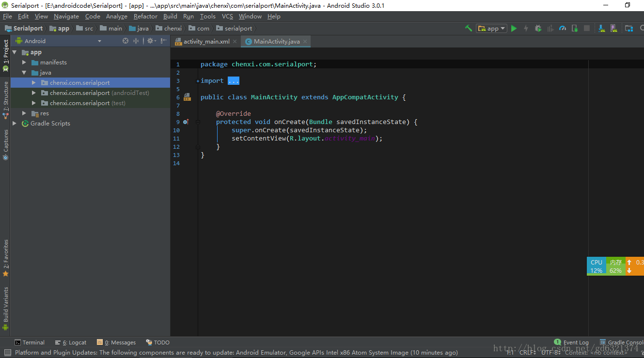This screenshot has width=644, height=358.
Task: Click the green memory 62% monitor widget
Action: [x=616, y=266]
